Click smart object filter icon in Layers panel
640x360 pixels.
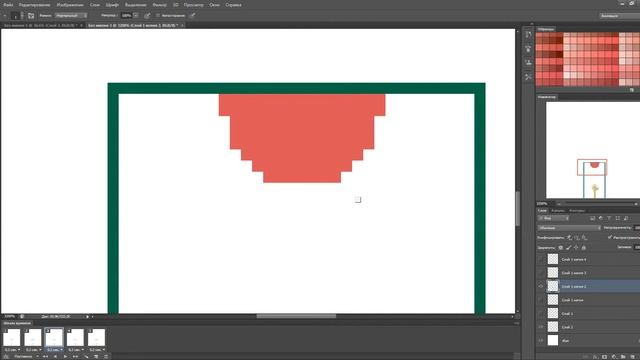tap(626, 218)
